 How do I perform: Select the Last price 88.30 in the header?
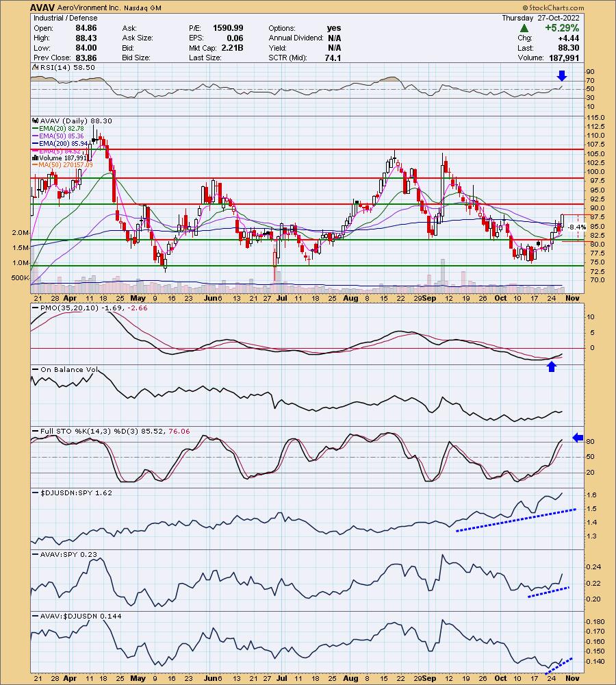(x=569, y=48)
